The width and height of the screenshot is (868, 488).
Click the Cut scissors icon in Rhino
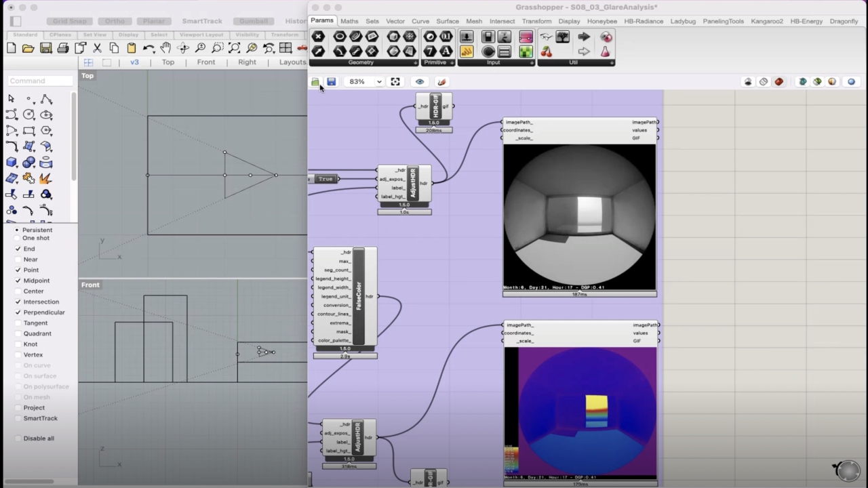click(x=97, y=48)
